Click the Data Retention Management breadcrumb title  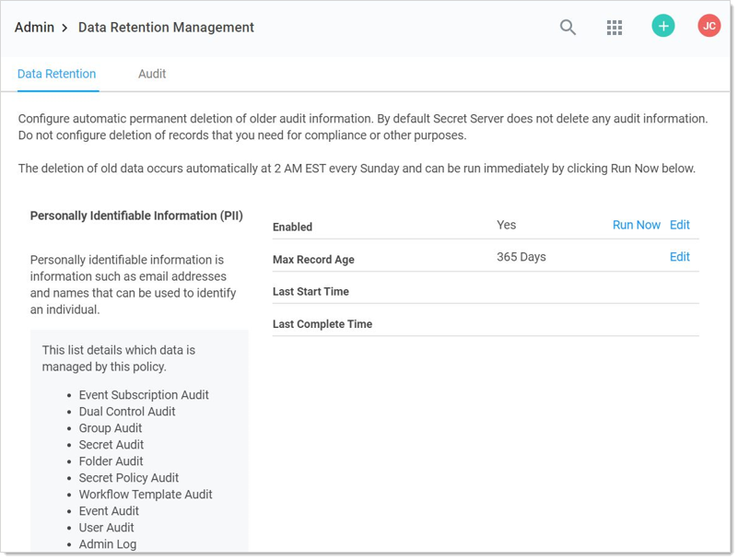point(166,28)
